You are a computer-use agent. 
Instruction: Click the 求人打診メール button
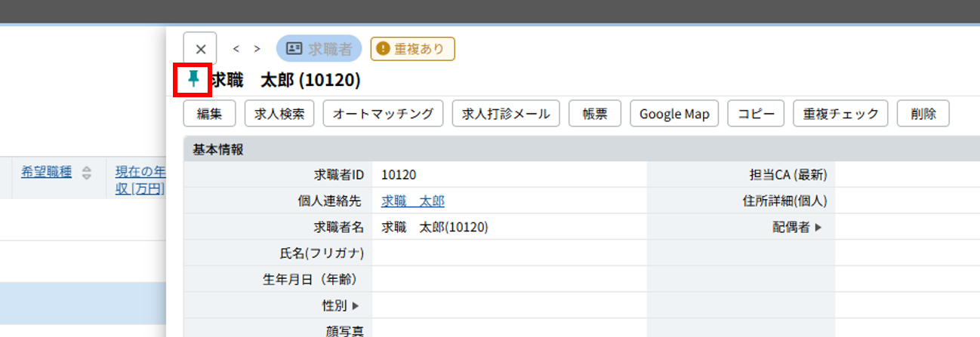tap(505, 114)
